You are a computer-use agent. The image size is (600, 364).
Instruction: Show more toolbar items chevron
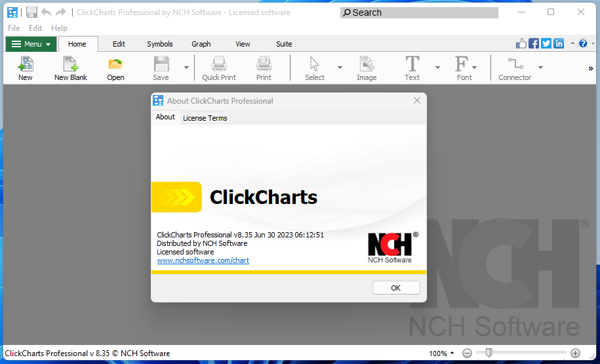tap(590, 68)
